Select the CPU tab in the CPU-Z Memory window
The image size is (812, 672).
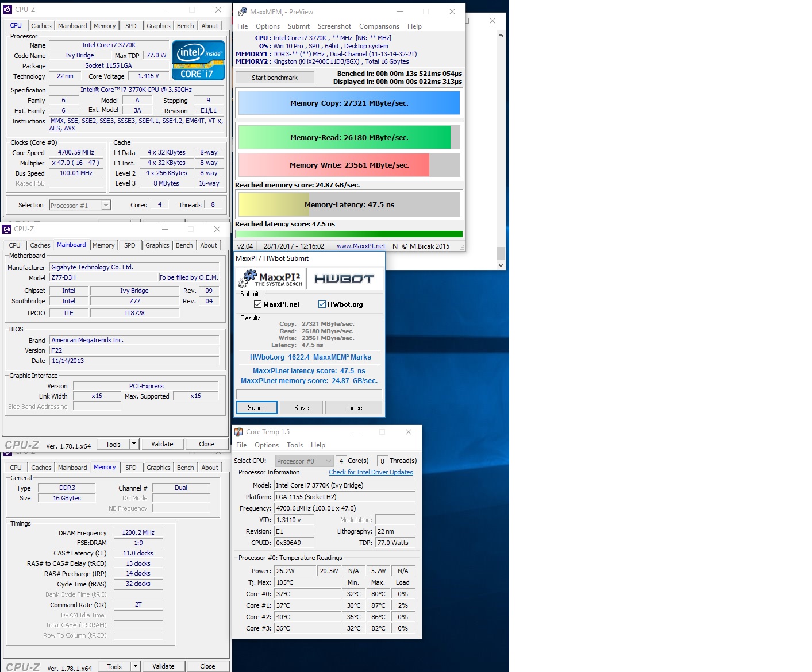click(x=16, y=468)
